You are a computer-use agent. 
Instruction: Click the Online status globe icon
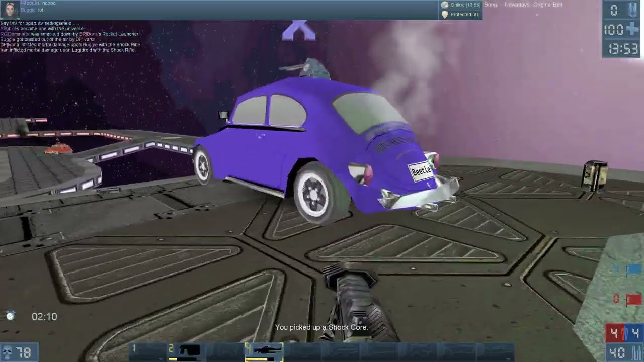445,5
